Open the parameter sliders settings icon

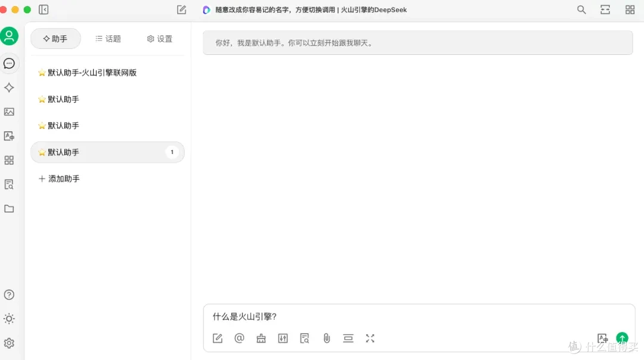pos(283,338)
